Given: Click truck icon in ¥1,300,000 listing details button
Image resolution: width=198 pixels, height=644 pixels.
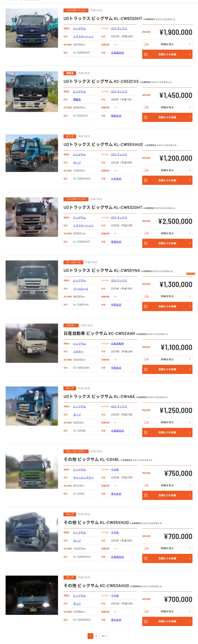Looking at the screenshot, I should pyautogui.click(x=146, y=296).
